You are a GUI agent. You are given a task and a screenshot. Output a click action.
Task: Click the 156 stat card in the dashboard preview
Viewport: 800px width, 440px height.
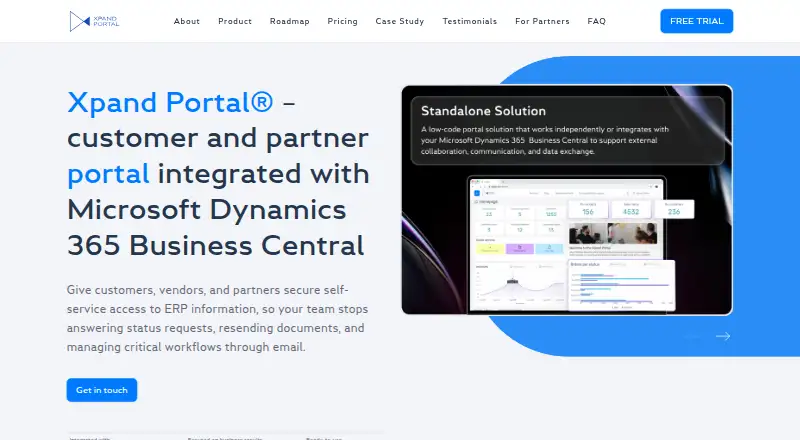point(588,209)
